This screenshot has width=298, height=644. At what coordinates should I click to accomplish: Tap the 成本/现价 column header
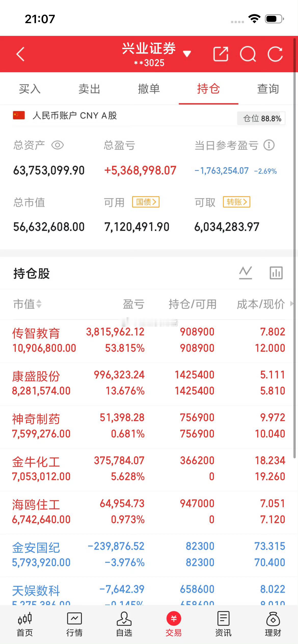tap(261, 304)
